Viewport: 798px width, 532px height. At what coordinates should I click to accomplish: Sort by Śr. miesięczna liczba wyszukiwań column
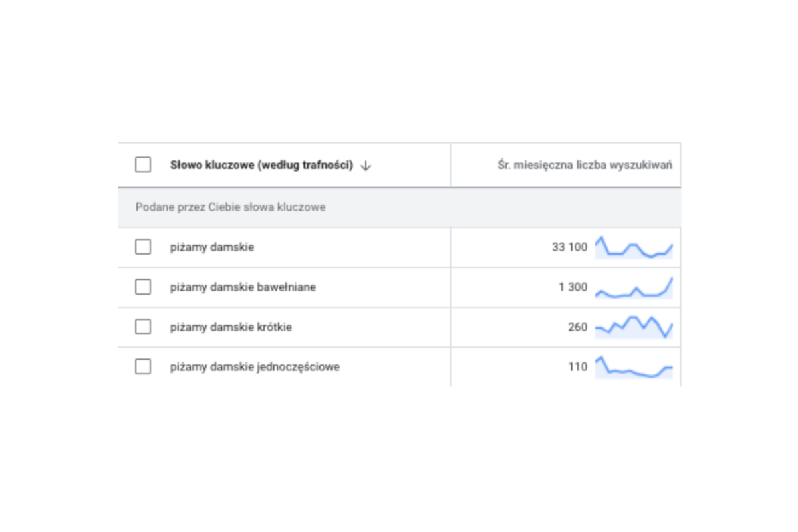(585, 165)
